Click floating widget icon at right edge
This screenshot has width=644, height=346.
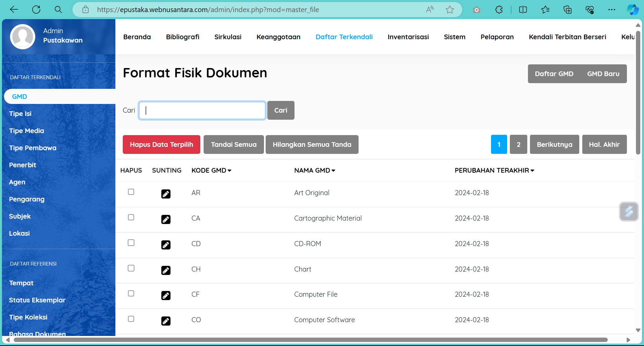click(629, 212)
